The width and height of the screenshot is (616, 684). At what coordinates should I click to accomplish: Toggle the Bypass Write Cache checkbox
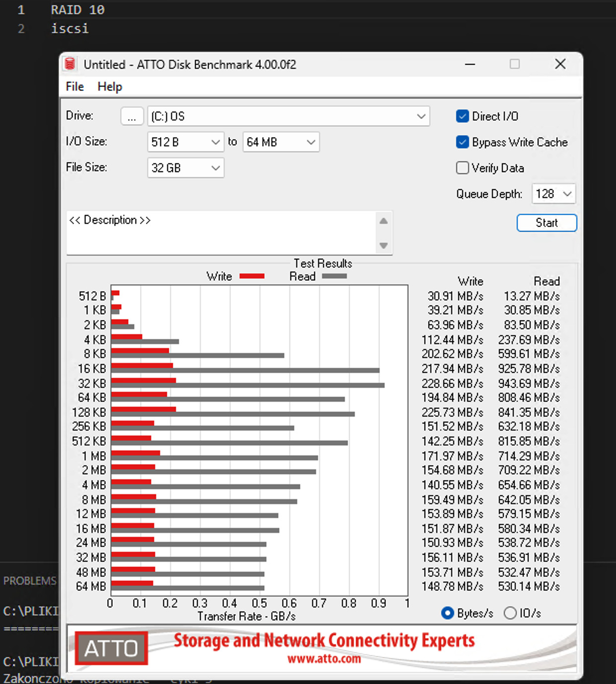pos(462,142)
